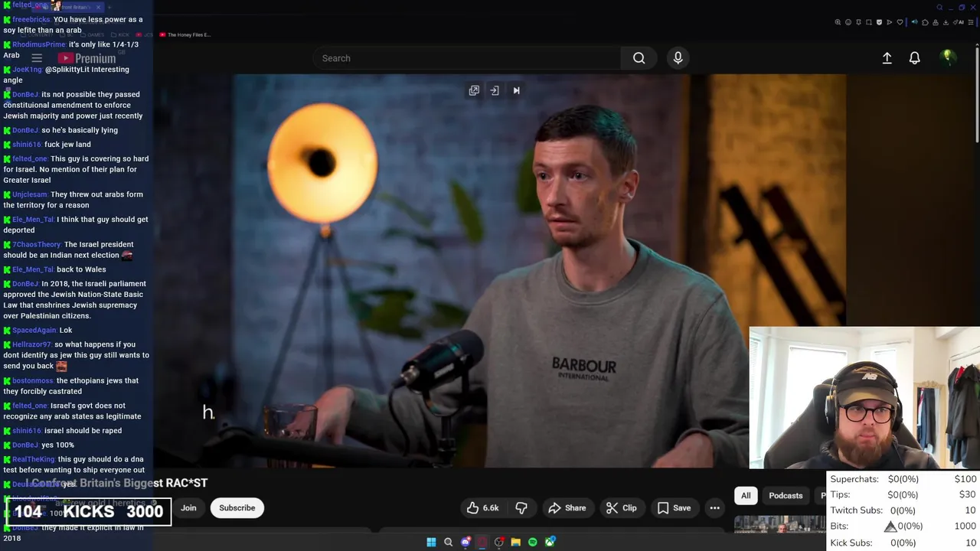The height and width of the screenshot is (551, 980).
Task: Select the All filter chip
Action: click(x=746, y=495)
